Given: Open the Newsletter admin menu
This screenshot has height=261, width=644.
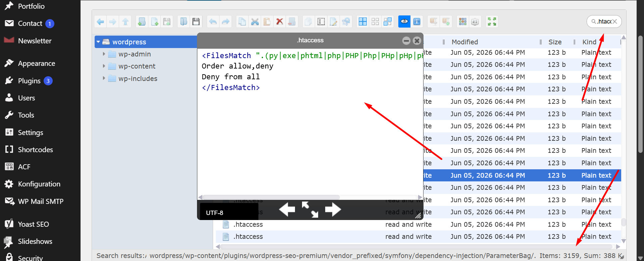Looking at the screenshot, I should point(35,41).
